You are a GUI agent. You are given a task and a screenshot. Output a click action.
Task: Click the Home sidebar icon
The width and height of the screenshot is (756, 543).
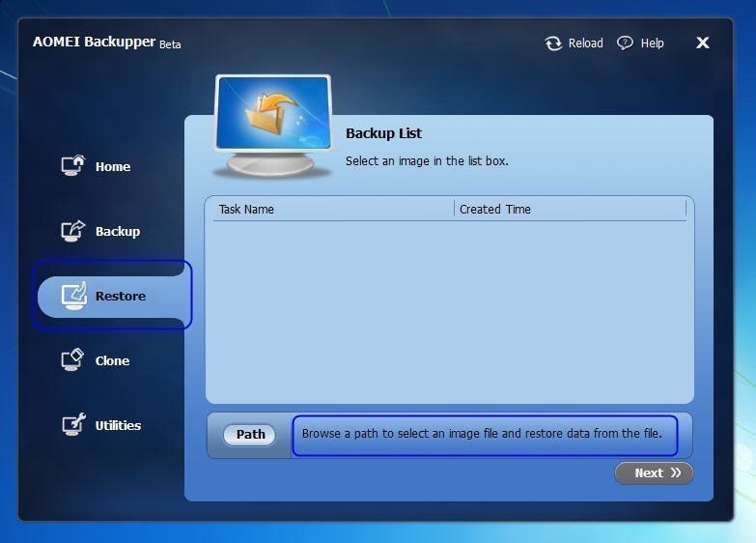point(72,165)
